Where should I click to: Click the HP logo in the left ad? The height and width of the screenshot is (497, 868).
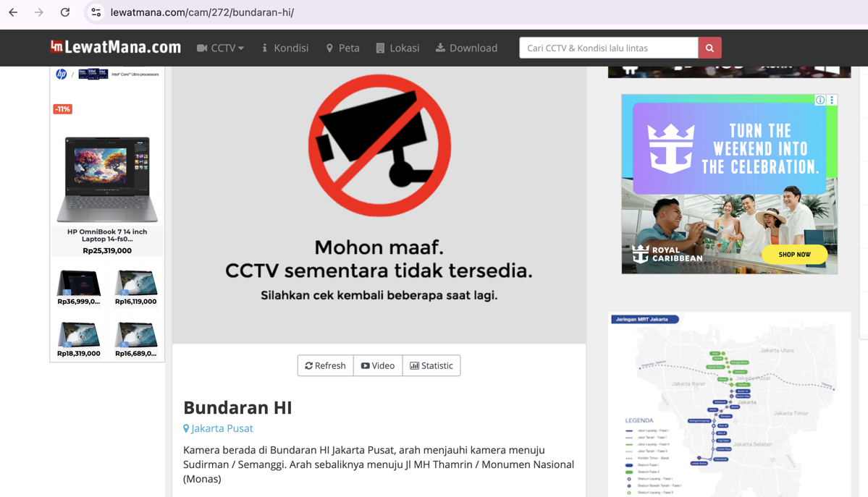point(62,75)
